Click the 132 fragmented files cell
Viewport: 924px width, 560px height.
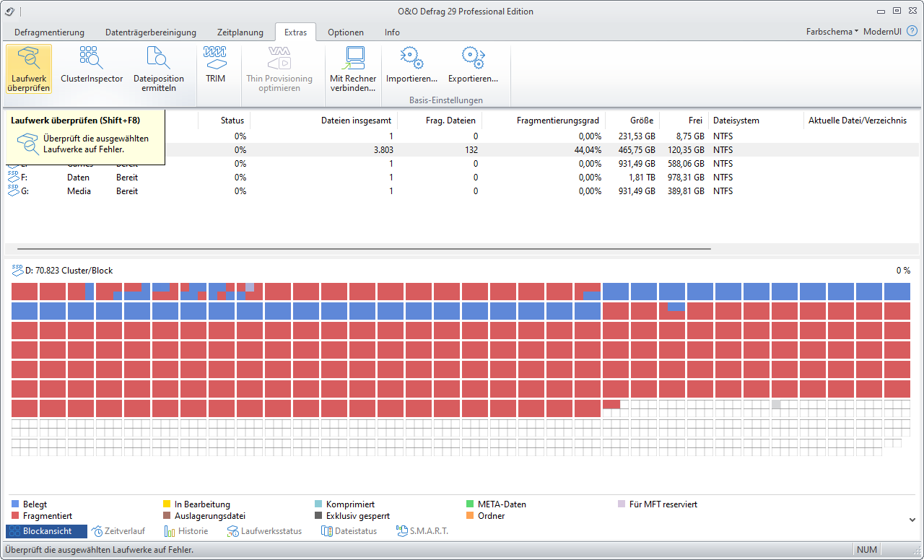click(471, 149)
